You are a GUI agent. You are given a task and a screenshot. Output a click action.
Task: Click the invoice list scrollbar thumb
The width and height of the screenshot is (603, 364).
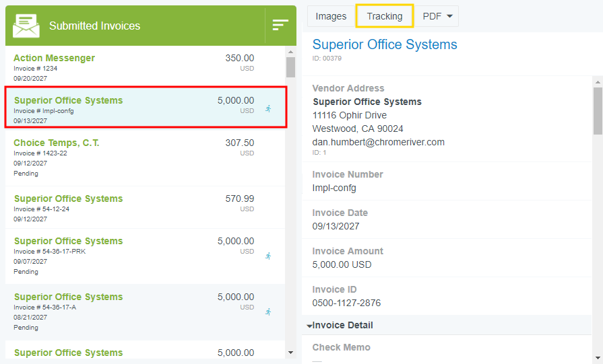(x=290, y=67)
